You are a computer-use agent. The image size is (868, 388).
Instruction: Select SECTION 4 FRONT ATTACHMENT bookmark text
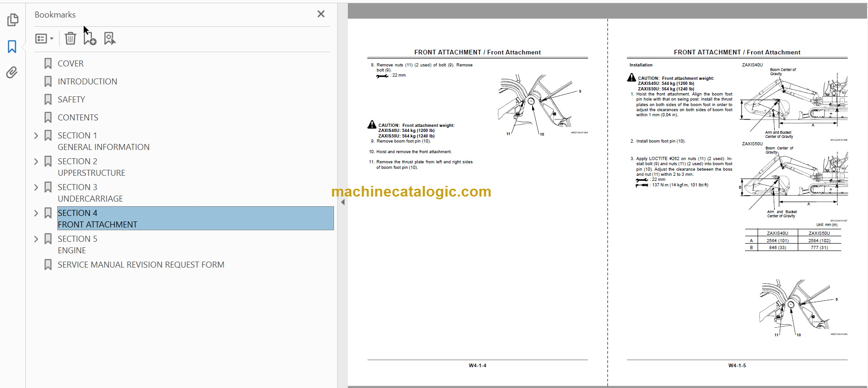tap(195, 219)
